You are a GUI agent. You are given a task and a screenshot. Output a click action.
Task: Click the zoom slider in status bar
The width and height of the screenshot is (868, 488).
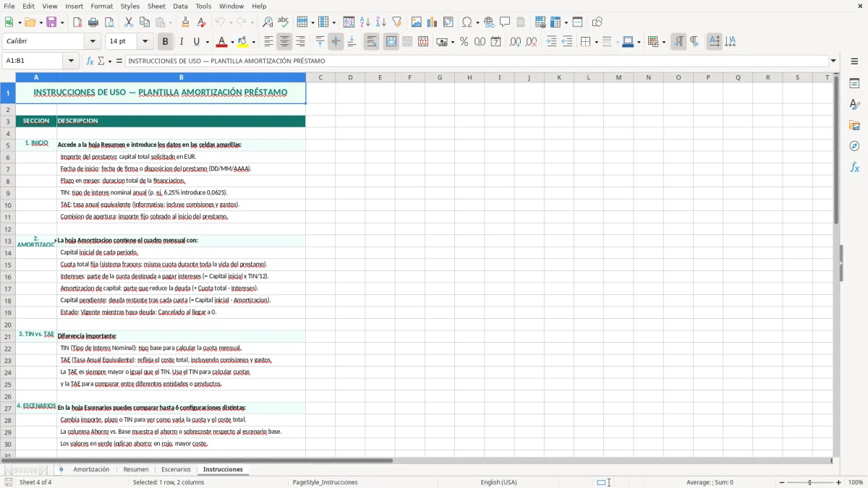810,482
